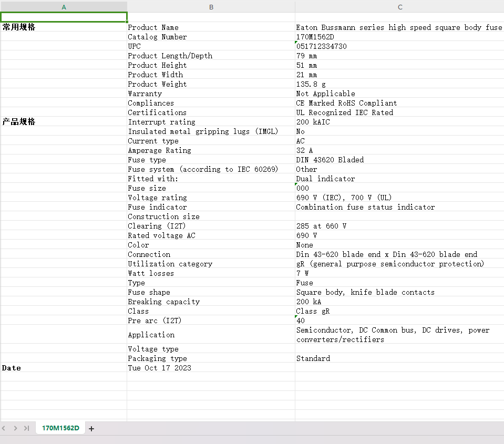Click the Pre arc value '40'
The width and height of the screenshot is (504, 444).
[399, 321]
